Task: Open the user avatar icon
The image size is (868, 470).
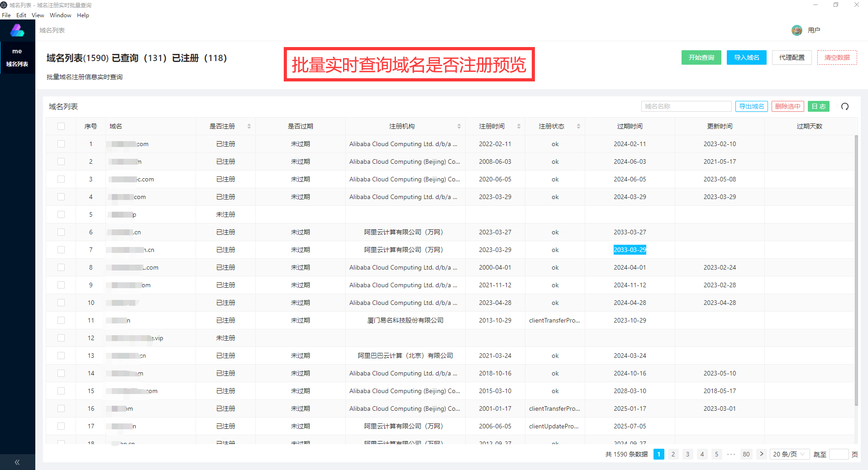Action: click(x=796, y=30)
